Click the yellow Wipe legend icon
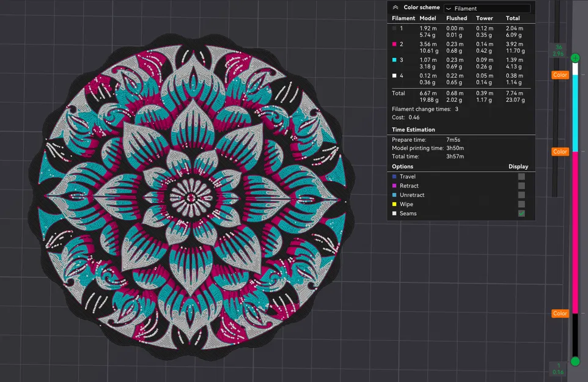Viewport: 588px width, 382px height. coord(393,204)
